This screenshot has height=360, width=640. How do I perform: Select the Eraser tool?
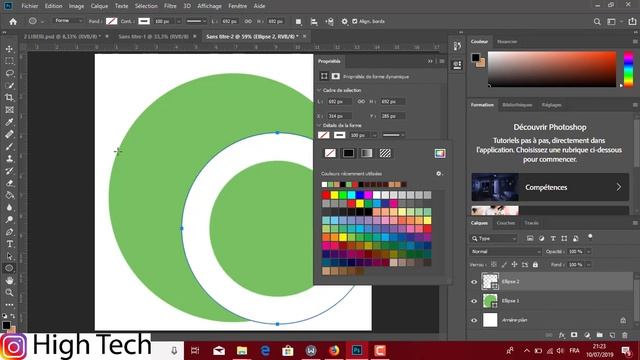pyautogui.click(x=9, y=183)
